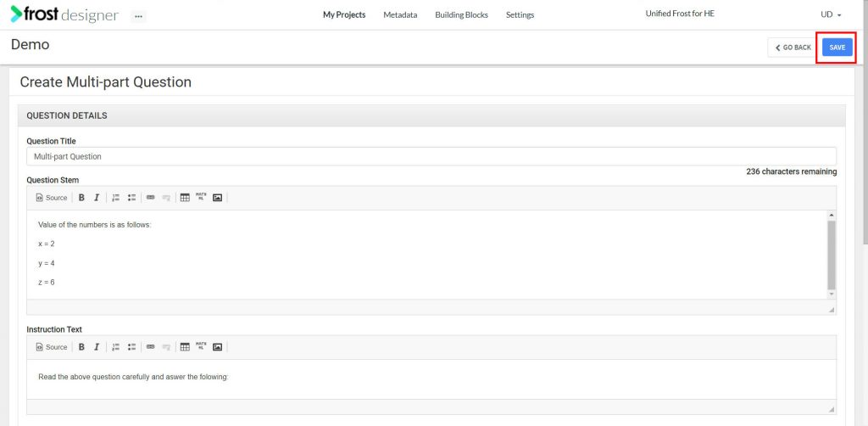Click Bold in Question Stem toolbar

(x=81, y=198)
